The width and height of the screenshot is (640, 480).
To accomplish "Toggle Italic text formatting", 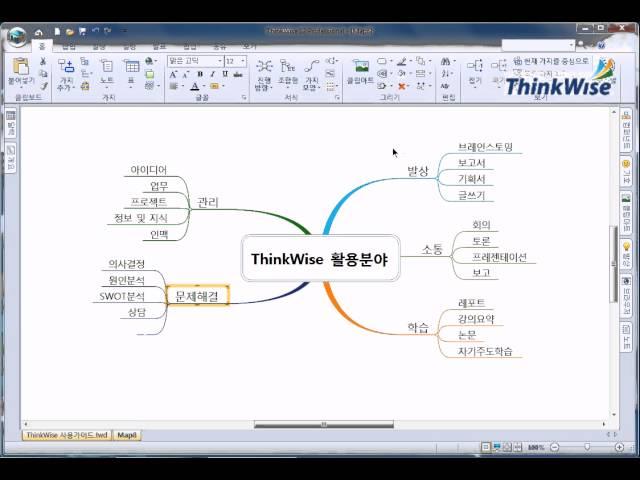I will pyautogui.click(x=212, y=74).
